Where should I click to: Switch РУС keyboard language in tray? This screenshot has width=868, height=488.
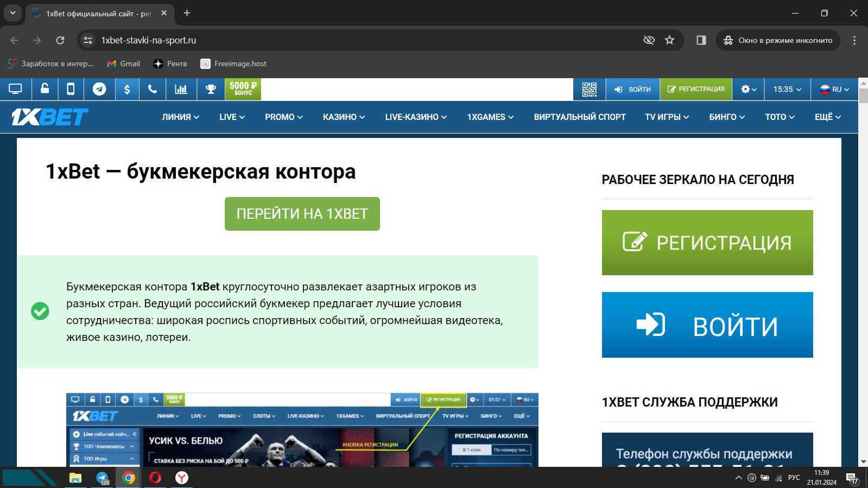pos(794,478)
